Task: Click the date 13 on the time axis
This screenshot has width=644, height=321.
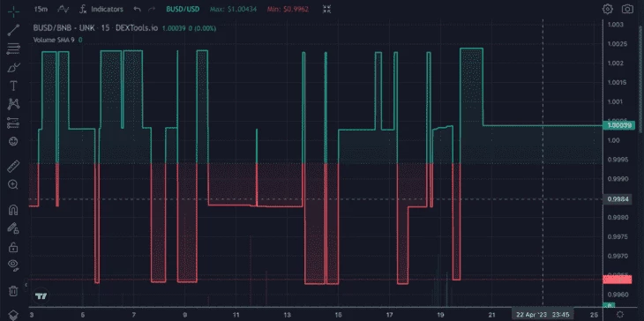Action: (287, 315)
